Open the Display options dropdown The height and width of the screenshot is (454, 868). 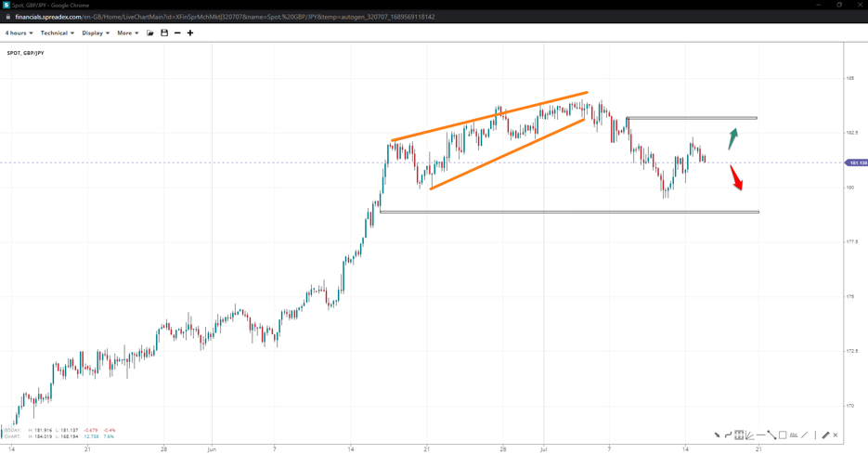(96, 33)
